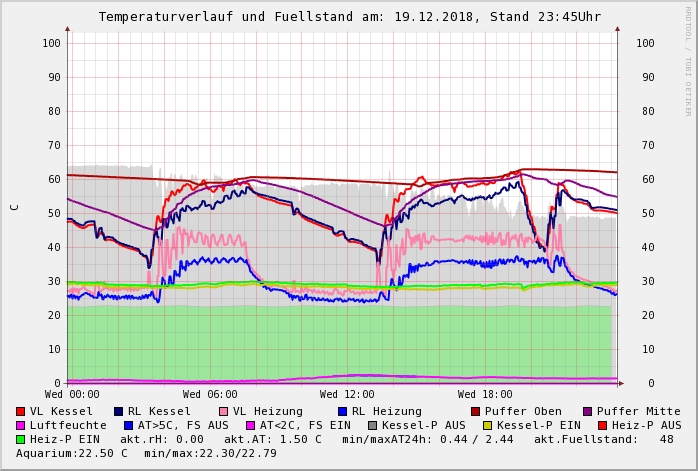Click the dark blue RL Kessel swatch
Screen dimensions: 698x471
[x=118, y=411]
